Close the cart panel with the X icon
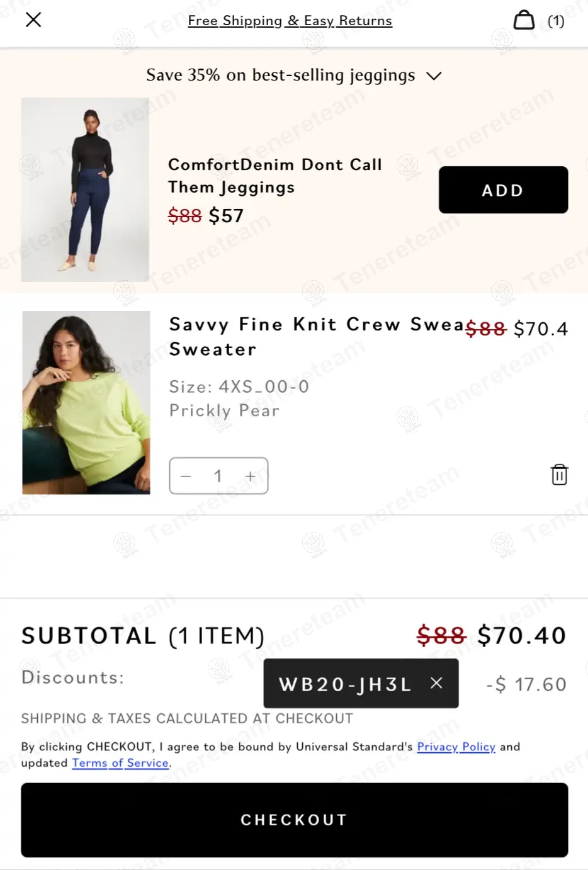Screen dimensions: 588x870 (x=33, y=20)
